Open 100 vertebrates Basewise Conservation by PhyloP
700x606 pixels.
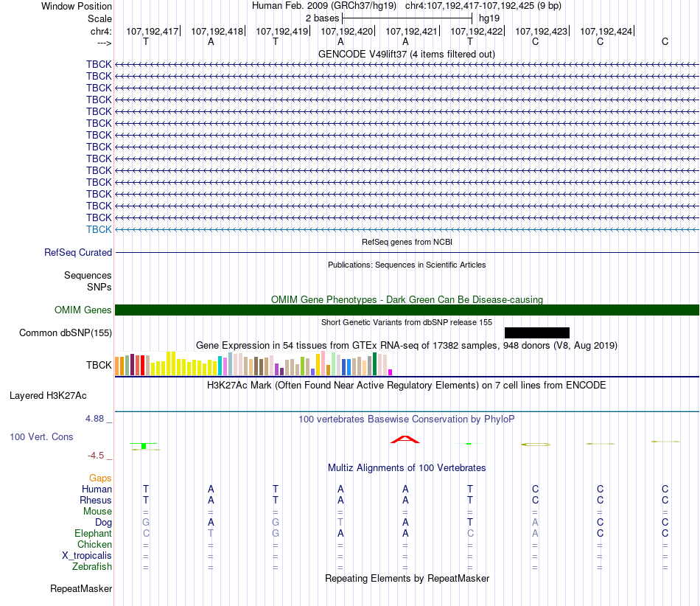point(406,419)
